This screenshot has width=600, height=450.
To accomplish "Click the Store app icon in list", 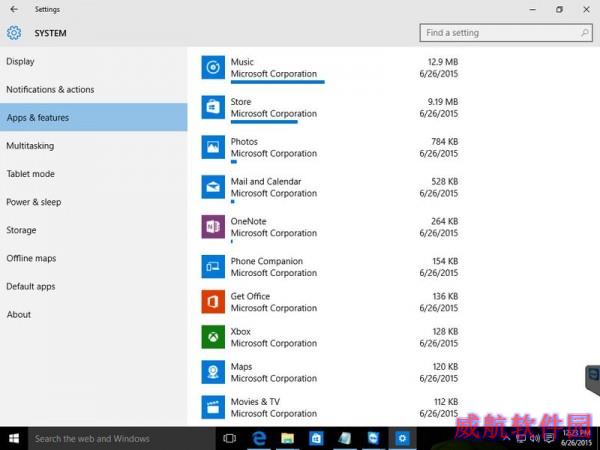I will click(213, 107).
